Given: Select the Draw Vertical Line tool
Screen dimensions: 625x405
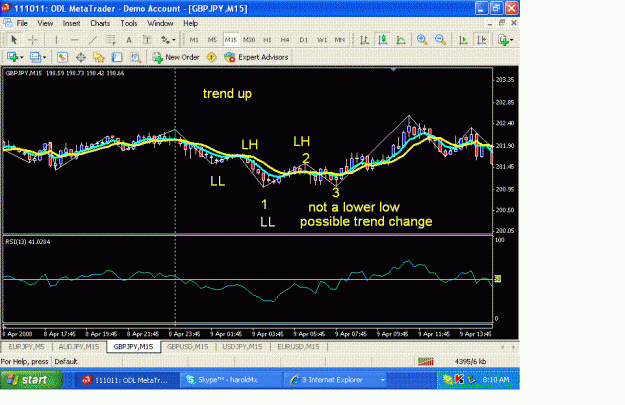Looking at the screenshot, I should coord(56,40).
